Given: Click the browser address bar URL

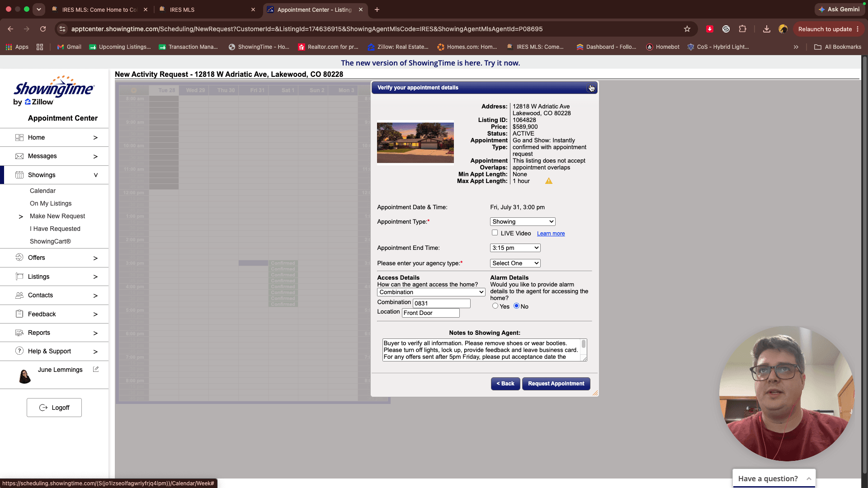Looking at the screenshot, I should [x=307, y=29].
